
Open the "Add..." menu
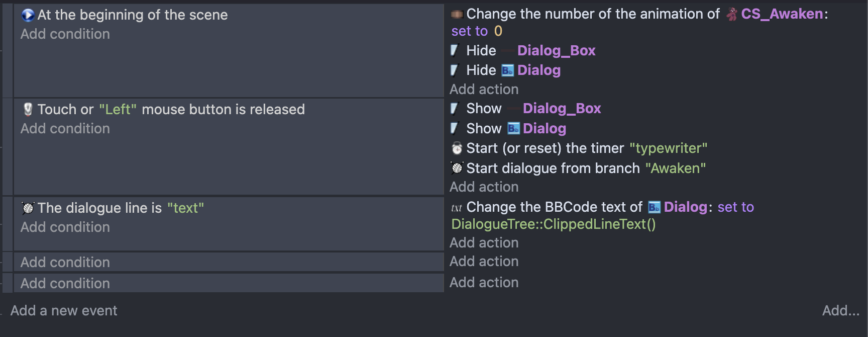(840, 311)
